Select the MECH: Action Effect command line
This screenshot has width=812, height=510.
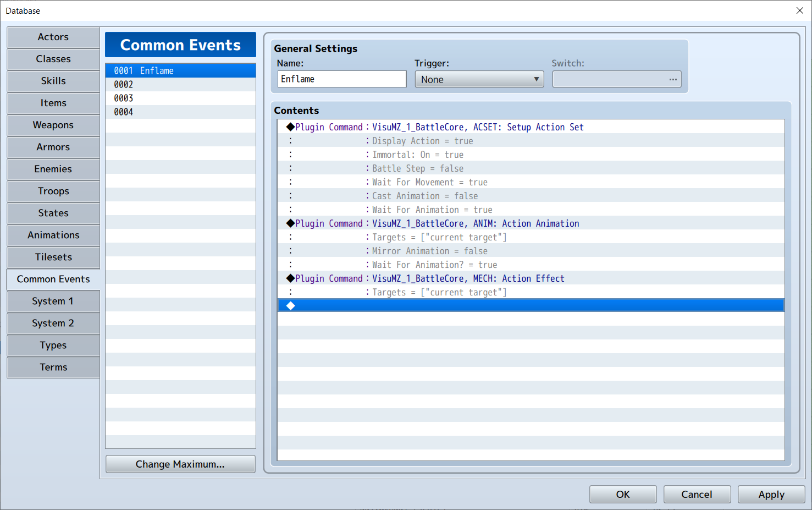pos(468,278)
